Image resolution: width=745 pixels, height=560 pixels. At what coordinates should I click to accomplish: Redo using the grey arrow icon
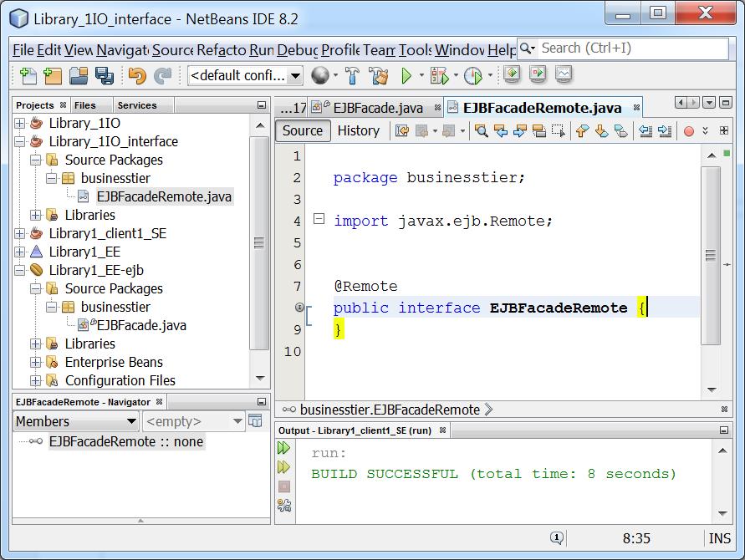163,76
